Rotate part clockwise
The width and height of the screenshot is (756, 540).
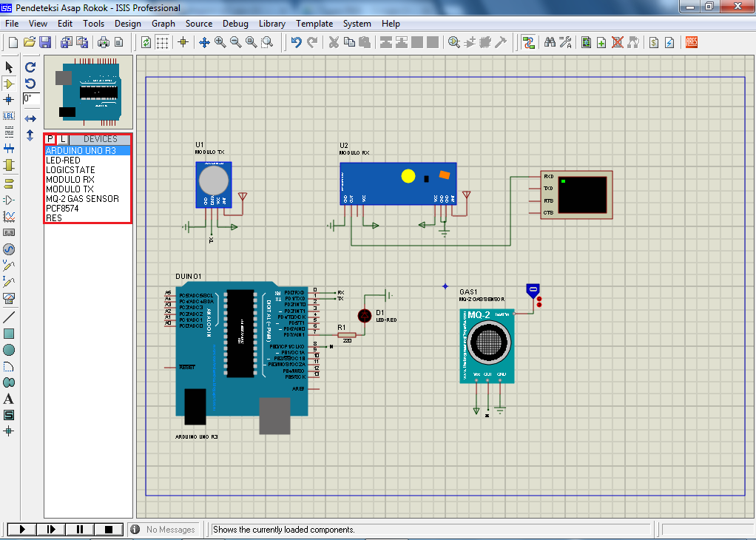pyautogui.click(x=30, y=67)
